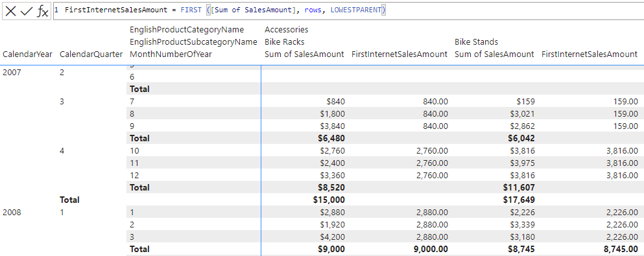Cancel formula edit with X icon
644x256 pixels.
(x=10, y=12)
